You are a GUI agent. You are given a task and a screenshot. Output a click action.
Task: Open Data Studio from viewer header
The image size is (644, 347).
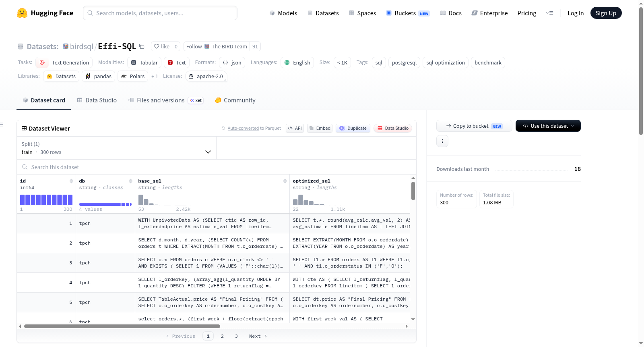tap(393, 128)
